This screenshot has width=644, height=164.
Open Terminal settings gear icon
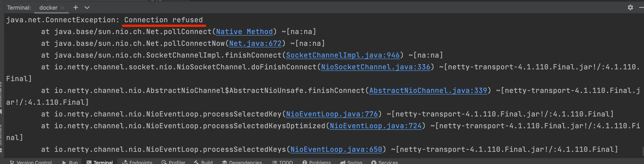pyautogui.click(x=630, y=7)
